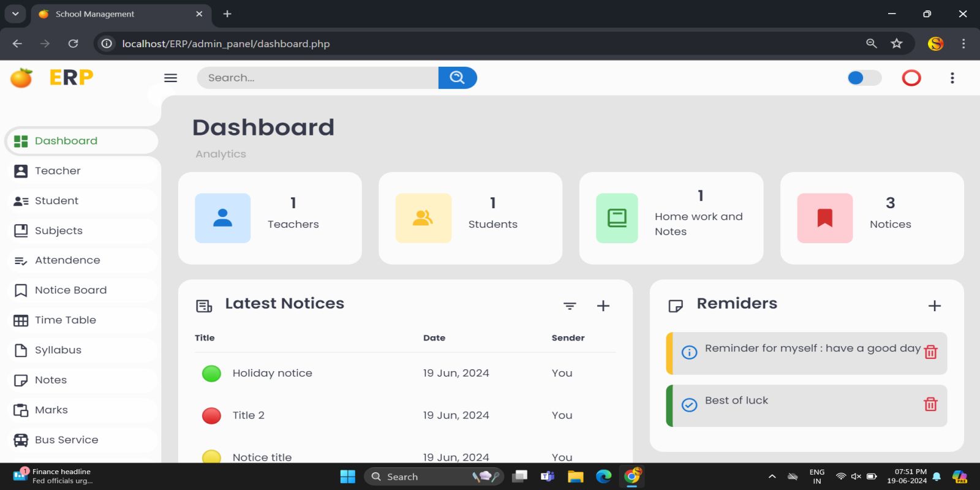Screen dimensions: 980x490
Task: Click the browser address bar URL
Action: click(226, 43)
